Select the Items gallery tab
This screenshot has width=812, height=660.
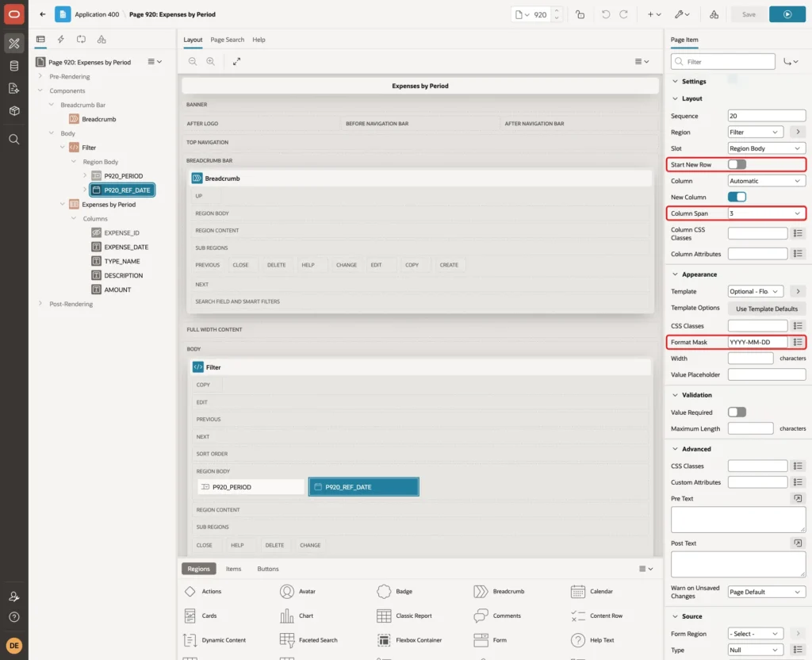(x=234, y=569)
